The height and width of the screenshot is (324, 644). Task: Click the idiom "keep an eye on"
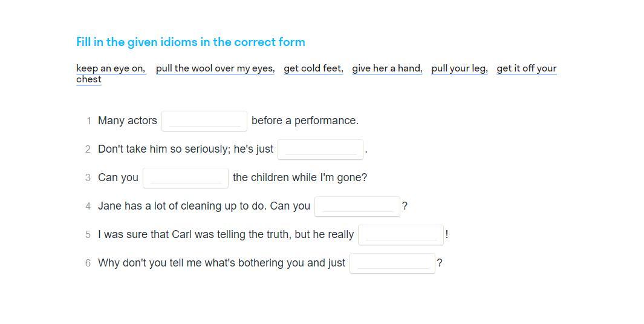tap(110, 68)
